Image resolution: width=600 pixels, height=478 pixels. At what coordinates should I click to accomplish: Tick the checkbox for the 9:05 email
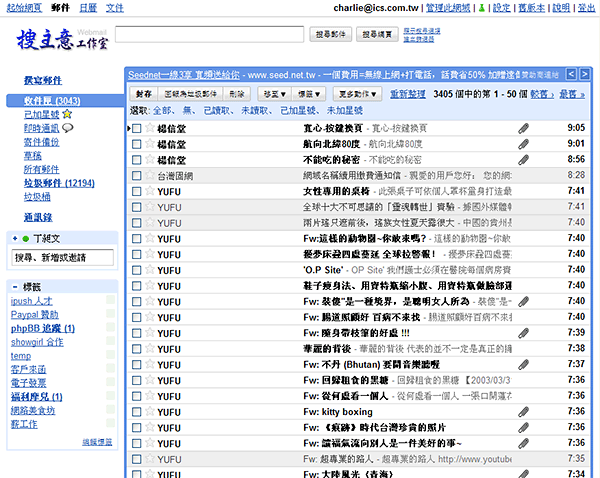click(137, 128)
